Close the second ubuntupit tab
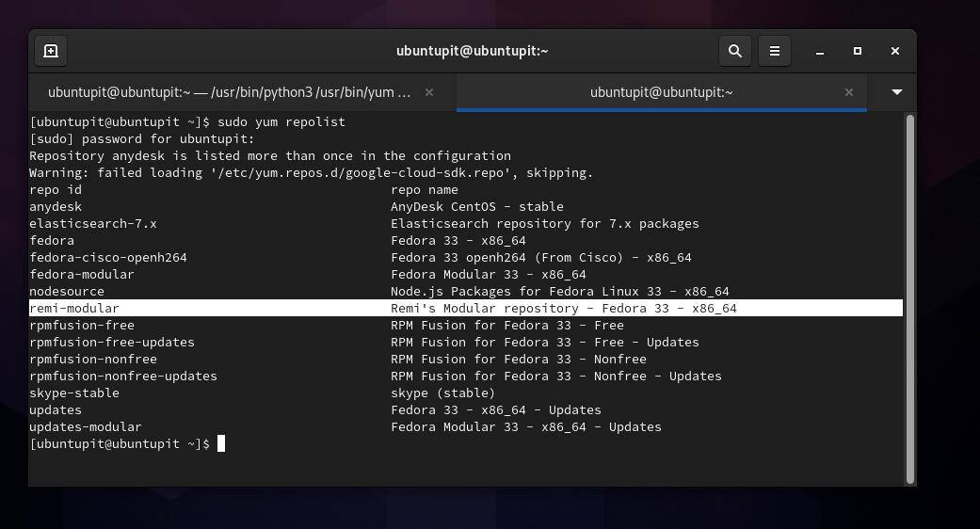 coord(848,92)
